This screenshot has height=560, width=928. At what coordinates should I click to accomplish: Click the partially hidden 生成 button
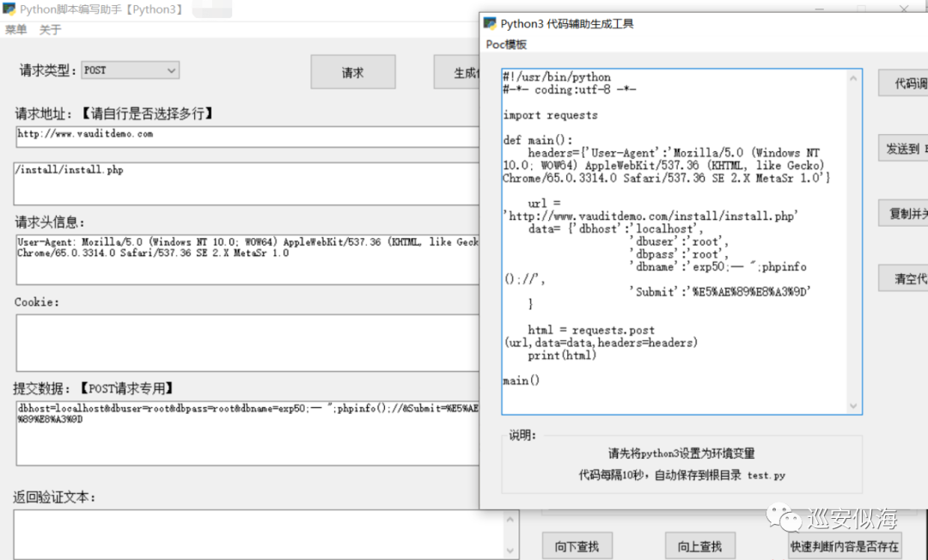click(x=457, y=72)
